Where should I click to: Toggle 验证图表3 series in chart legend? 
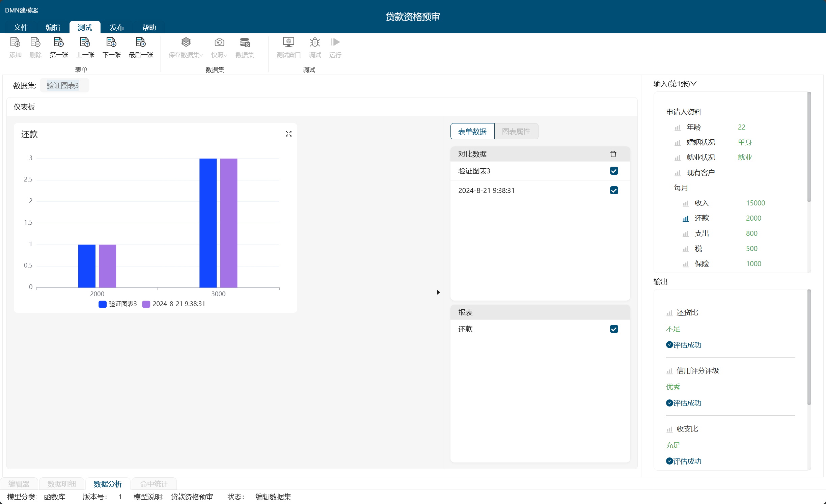(118, 304)
